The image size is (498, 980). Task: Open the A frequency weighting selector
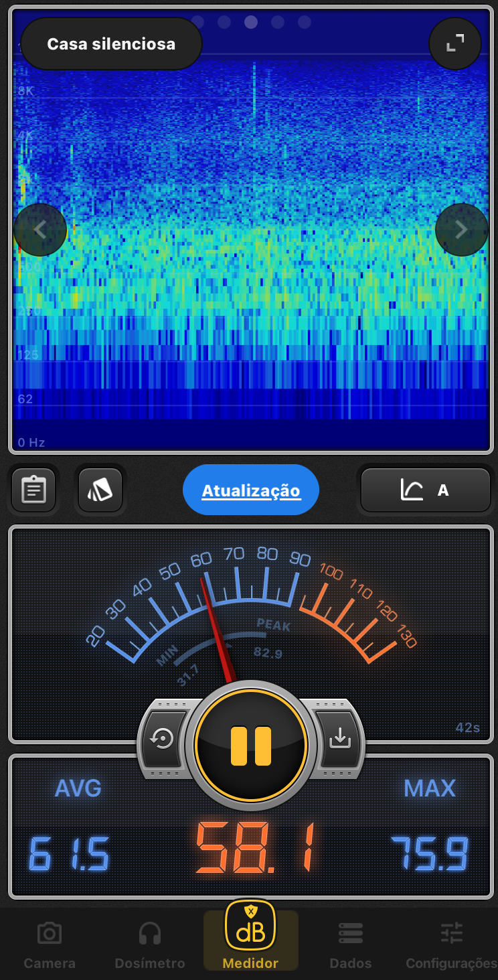coord(426,490)
